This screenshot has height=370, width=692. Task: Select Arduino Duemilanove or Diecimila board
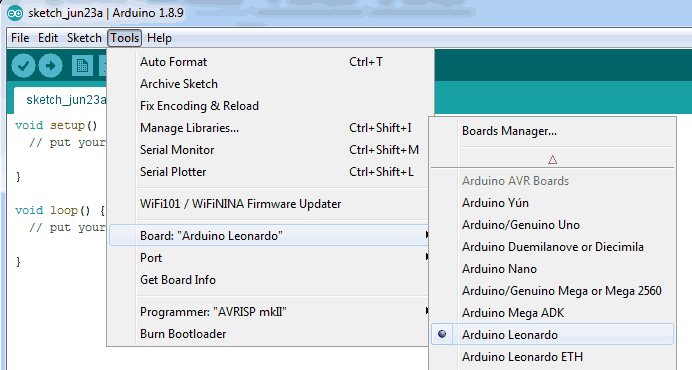point(553,247)
